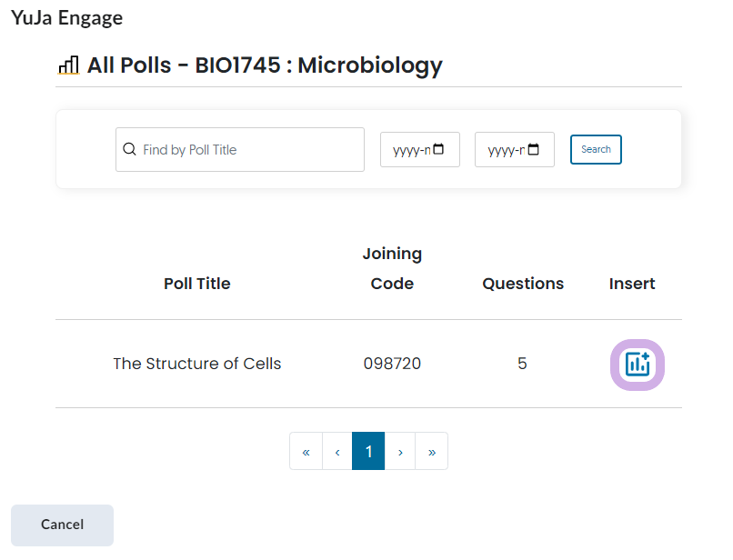Click the start date input field
This screenshot has width=733, height=560.
coord(420,150)
